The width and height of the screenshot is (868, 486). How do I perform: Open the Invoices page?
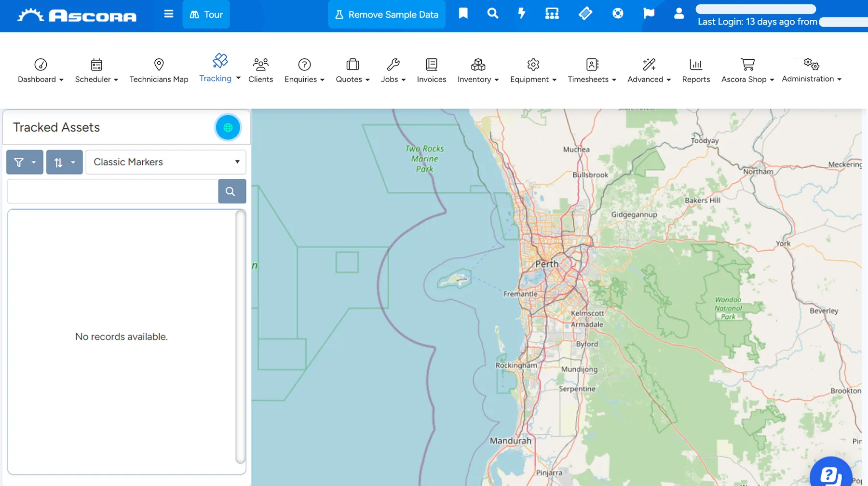pos(432,71)
